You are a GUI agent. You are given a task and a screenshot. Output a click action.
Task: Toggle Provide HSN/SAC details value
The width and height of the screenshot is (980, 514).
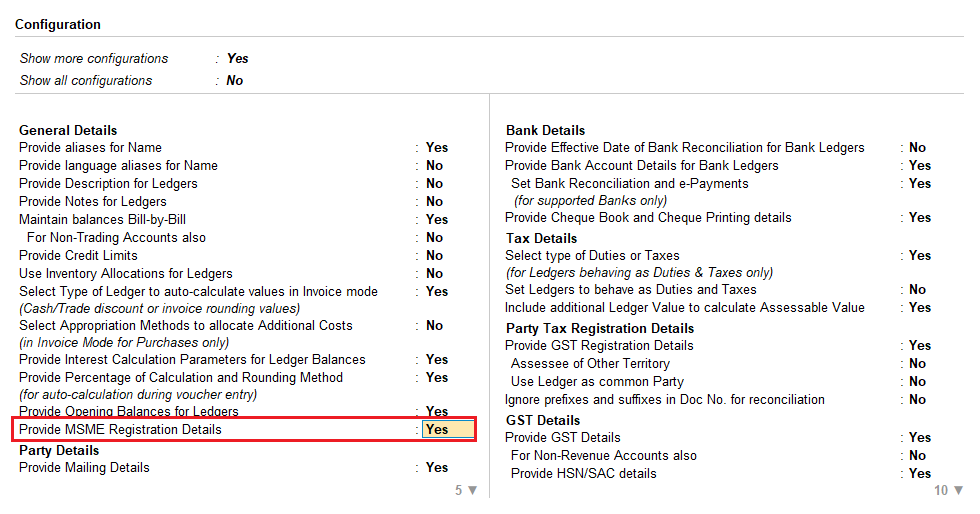[920, 474]
